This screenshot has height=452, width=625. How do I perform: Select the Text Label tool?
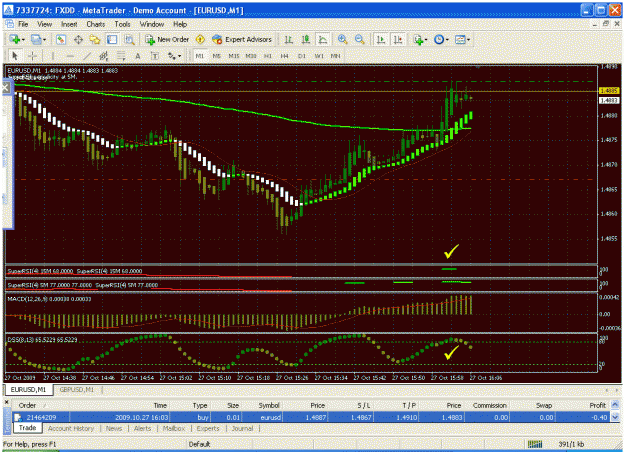tap(155, 56)
